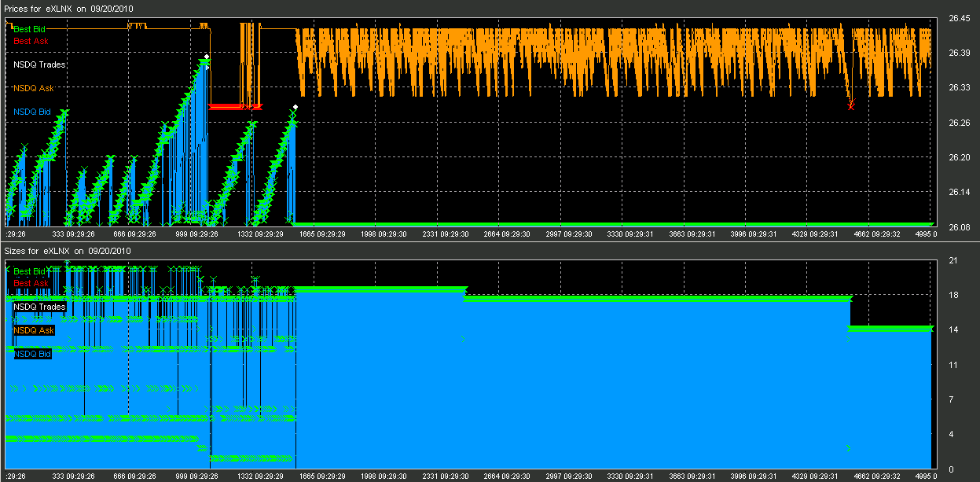Click the Sizes for eXLNX chart title
Viewport: 980px width, 482px height.
tap(67, 251)
